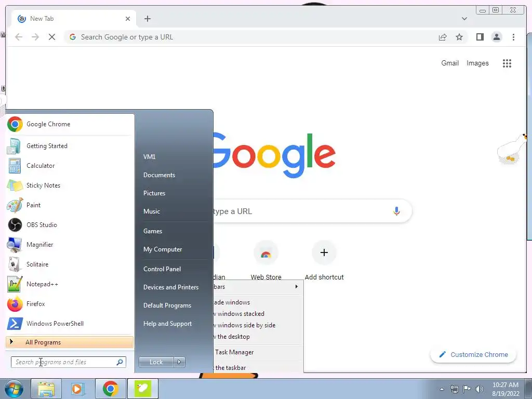
Task: Go back in Chrome navigation
Action: point(19,37)
